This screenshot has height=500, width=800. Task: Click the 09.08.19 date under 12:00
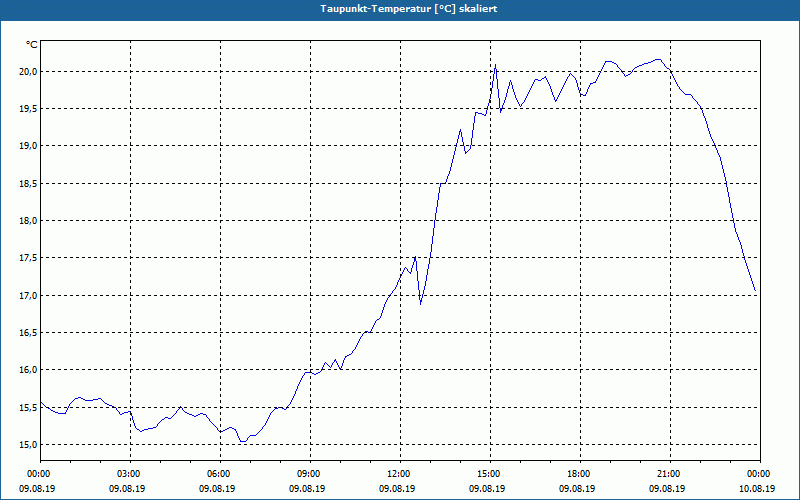[397, 488]
